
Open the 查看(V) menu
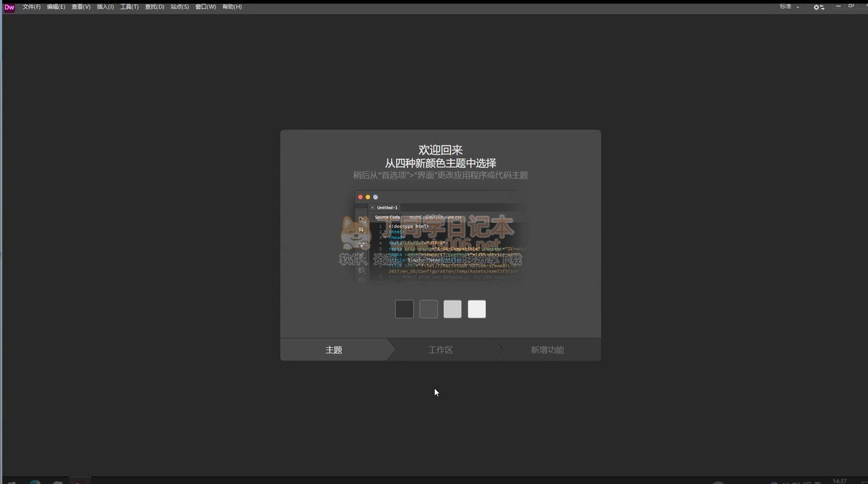tap(81, 7)
